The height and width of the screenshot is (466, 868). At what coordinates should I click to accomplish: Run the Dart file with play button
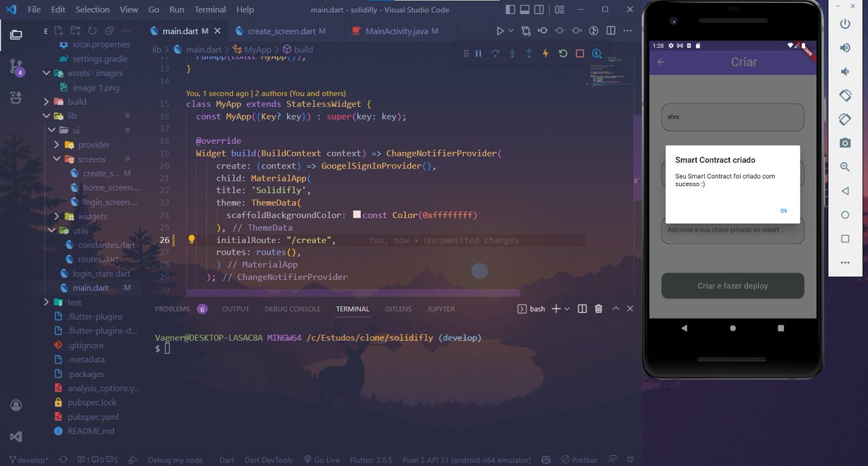(x=500, y=31)
